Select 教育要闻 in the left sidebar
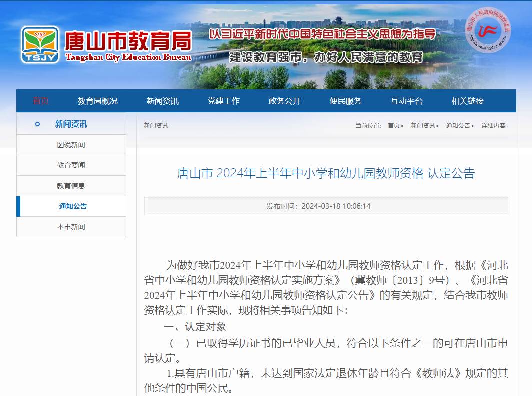 pyautogui.click(x=71, y=165)
